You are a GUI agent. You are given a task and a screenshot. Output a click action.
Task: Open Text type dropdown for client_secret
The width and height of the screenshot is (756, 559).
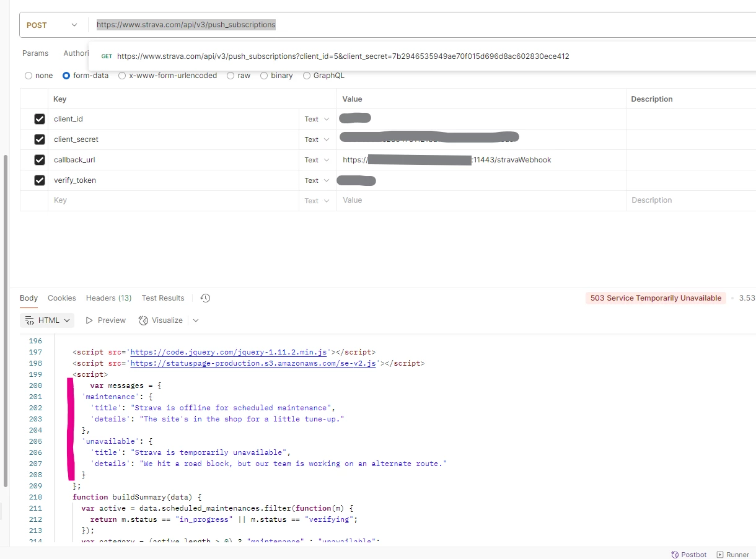coord(317,139)
